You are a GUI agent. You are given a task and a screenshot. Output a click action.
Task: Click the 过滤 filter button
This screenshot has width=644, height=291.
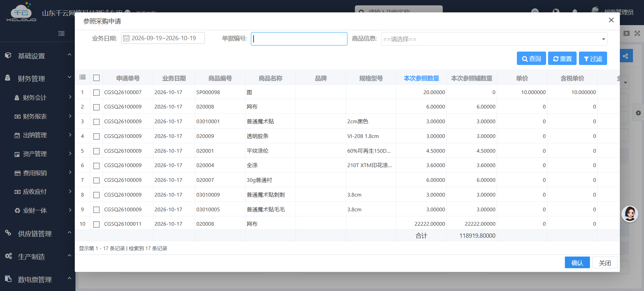[x=593, y=59]
